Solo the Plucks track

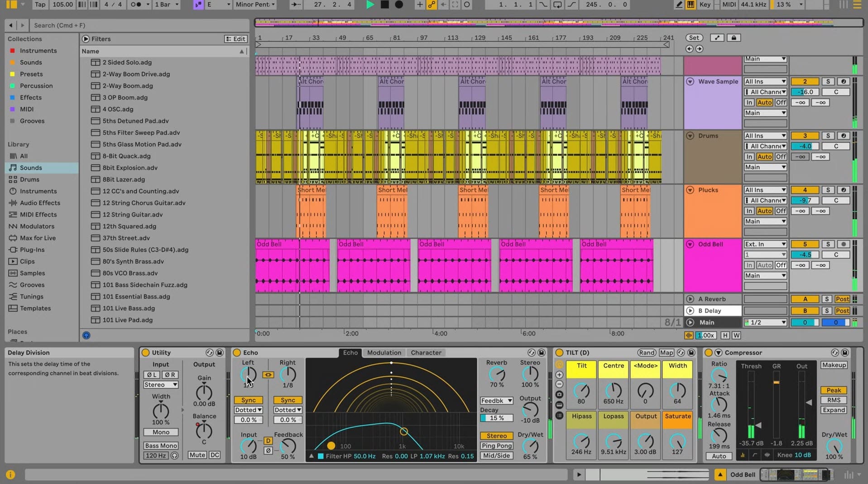point(829,190)
